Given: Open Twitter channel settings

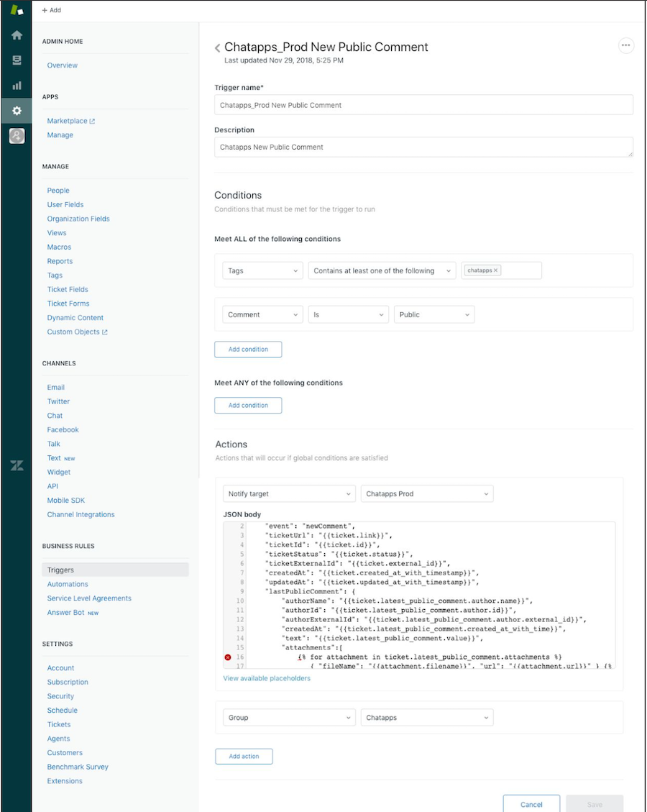Looking at the screenshot, I should [x=58, y=401].
